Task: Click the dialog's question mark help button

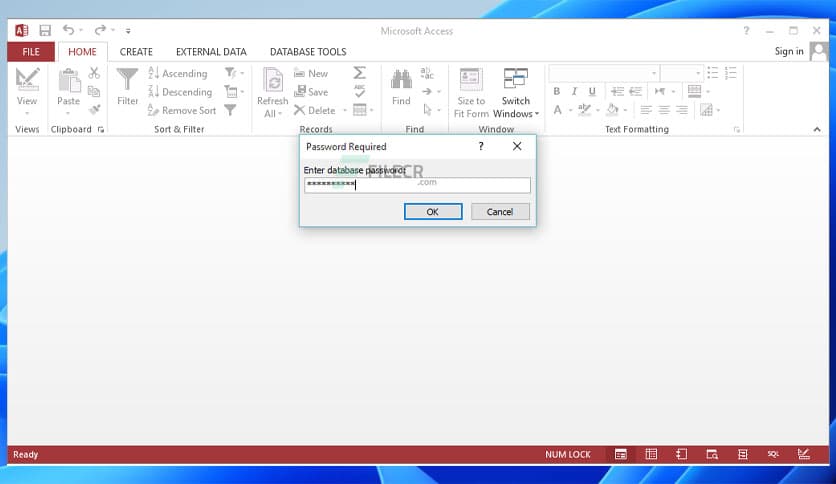Action: pyautogui.click(x=481, y=146)
